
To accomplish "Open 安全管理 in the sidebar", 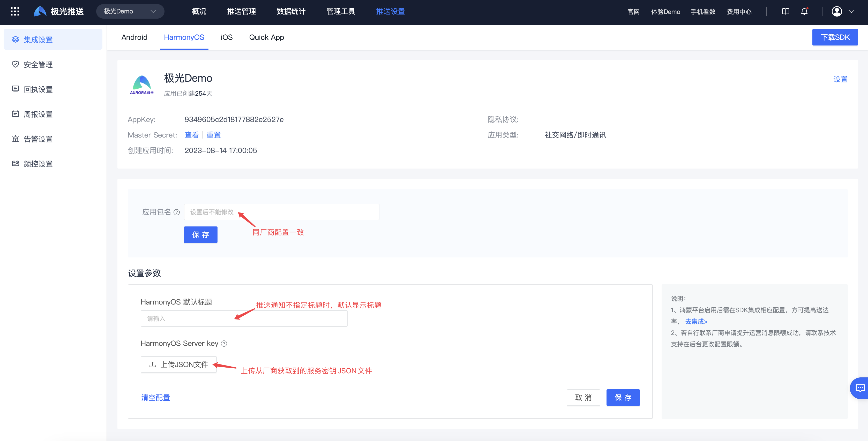I will pyautogui.click(x=38, y=65).
